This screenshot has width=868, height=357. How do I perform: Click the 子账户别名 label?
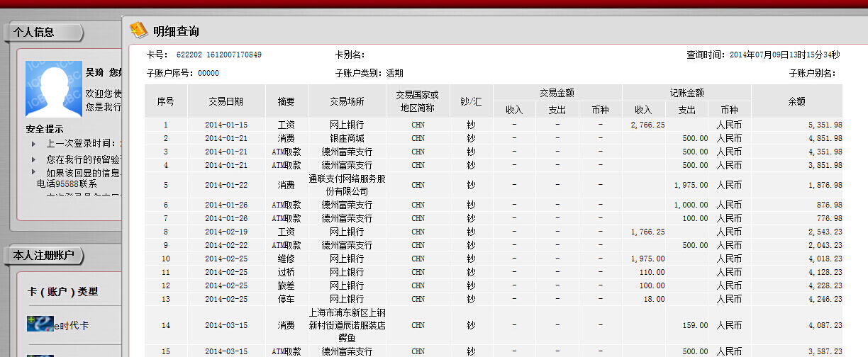(813, 73)
